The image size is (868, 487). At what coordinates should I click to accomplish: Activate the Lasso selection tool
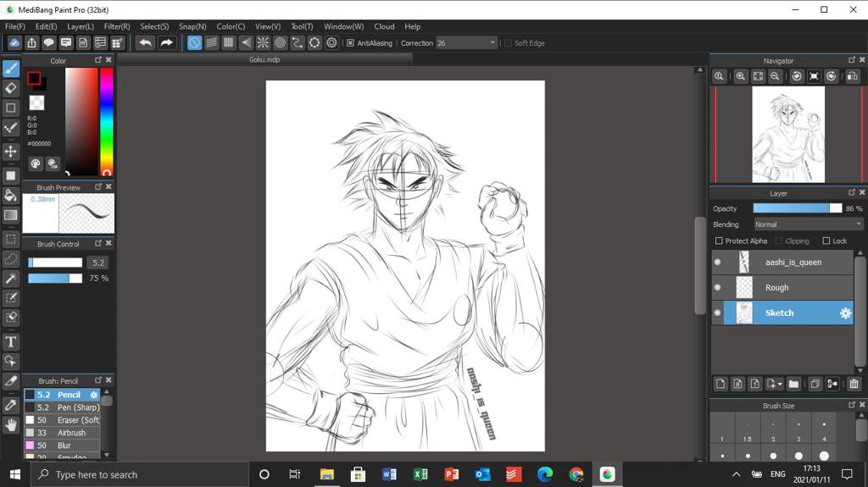pyautogui.click(x=11, y=258)
